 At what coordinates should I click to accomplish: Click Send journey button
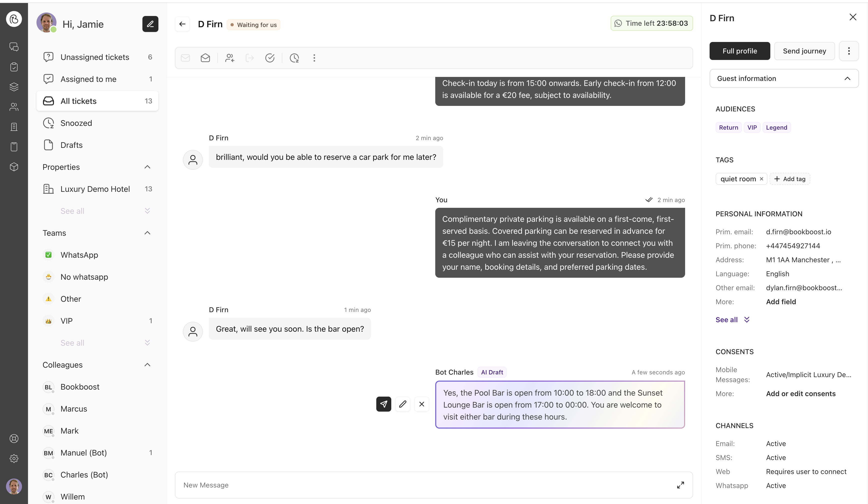coord(804,51)
